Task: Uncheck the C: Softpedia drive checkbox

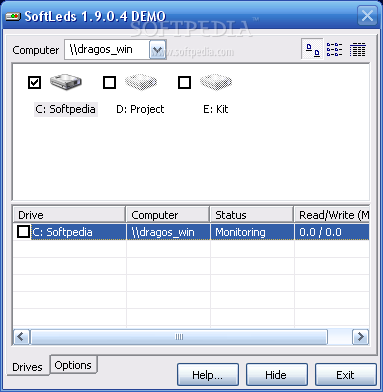Action: [35, 82]
